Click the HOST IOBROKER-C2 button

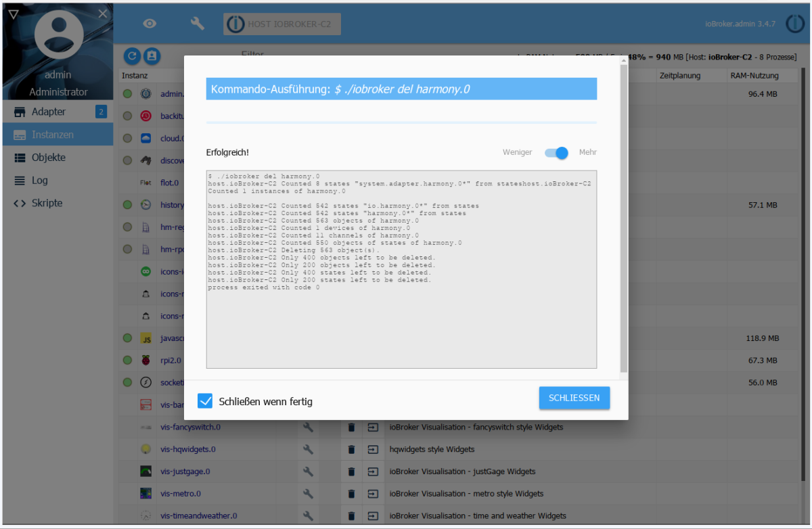(282, 24)
